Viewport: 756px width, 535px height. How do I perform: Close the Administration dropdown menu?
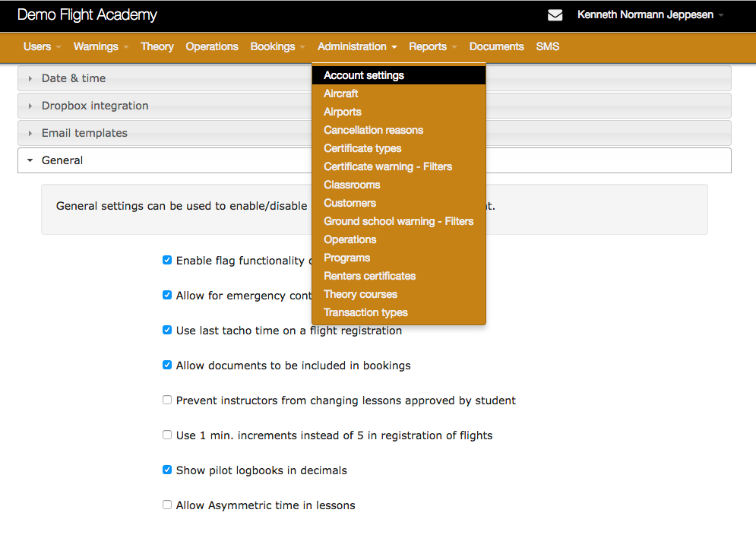point(357,47)
